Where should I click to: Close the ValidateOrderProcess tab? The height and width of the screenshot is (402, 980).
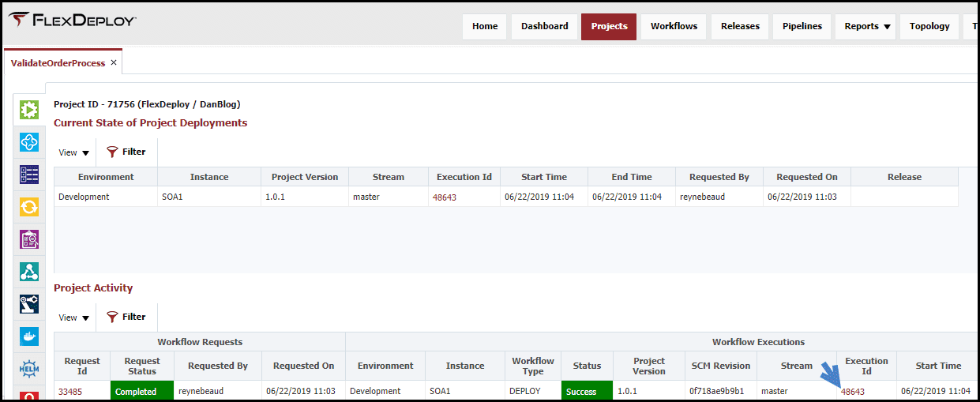point(114,62)
